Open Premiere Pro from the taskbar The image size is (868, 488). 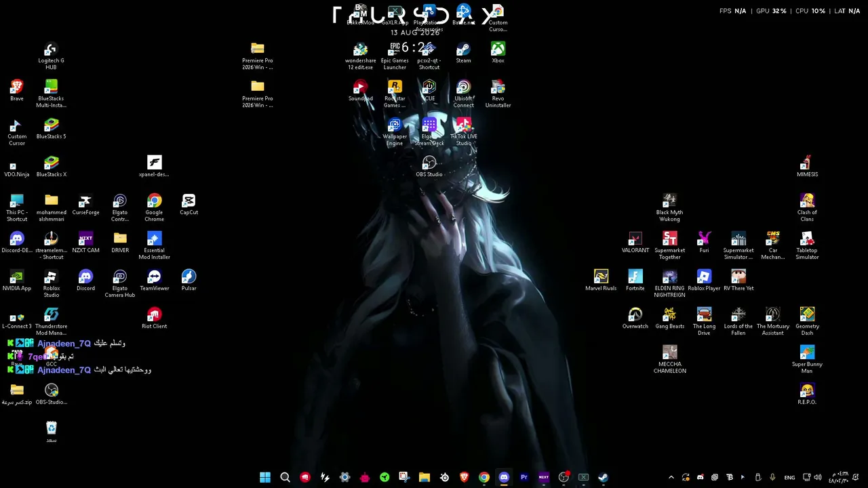[x=524, y=477]
